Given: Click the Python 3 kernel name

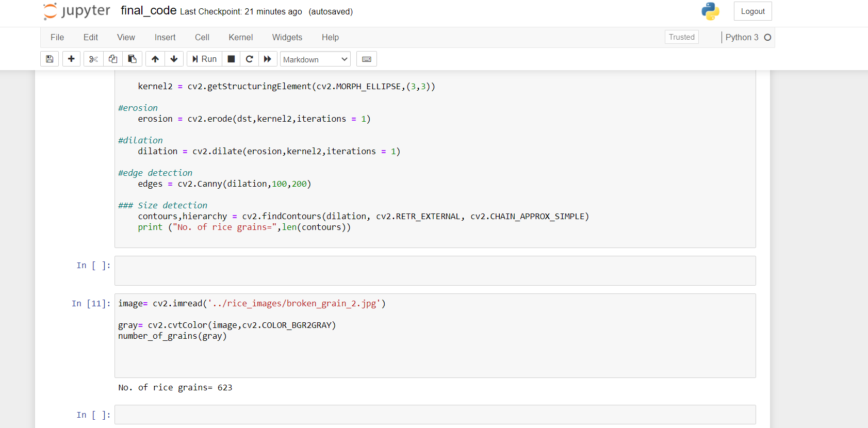Looking at the screenshot, I should [x=742, y=37].
